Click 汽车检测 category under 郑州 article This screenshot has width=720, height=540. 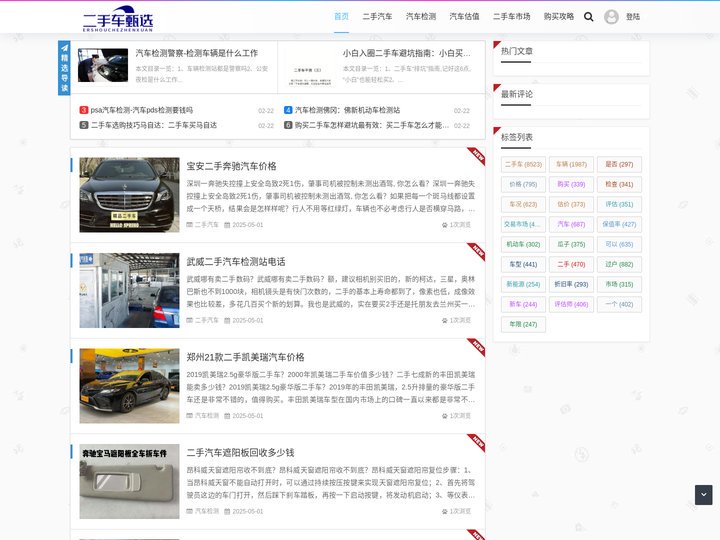[207, 416]
